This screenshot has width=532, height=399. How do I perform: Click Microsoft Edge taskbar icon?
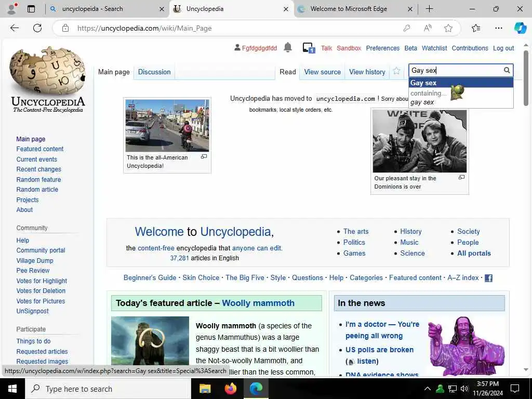256,389
